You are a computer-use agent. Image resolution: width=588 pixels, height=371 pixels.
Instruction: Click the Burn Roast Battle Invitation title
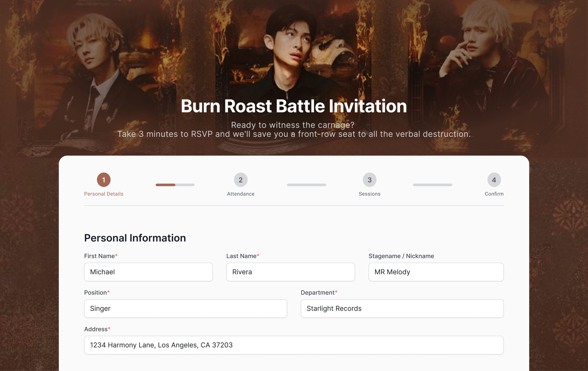294,106
